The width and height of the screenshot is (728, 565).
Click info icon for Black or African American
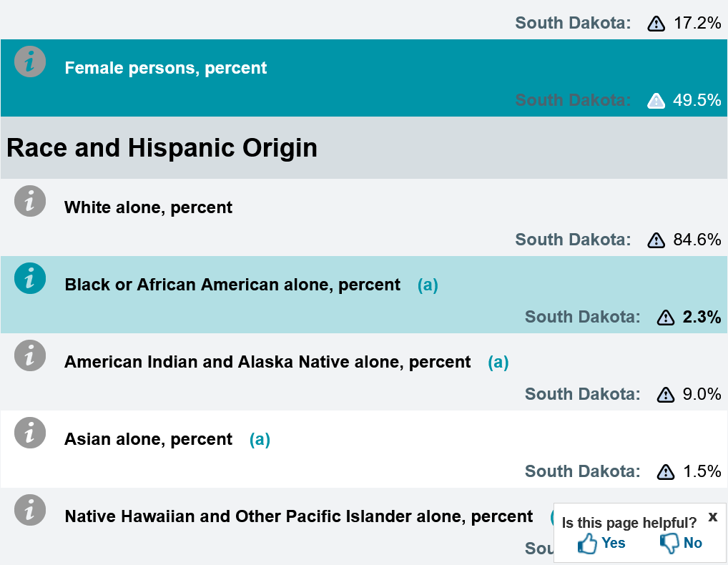[x=30, y=278]
